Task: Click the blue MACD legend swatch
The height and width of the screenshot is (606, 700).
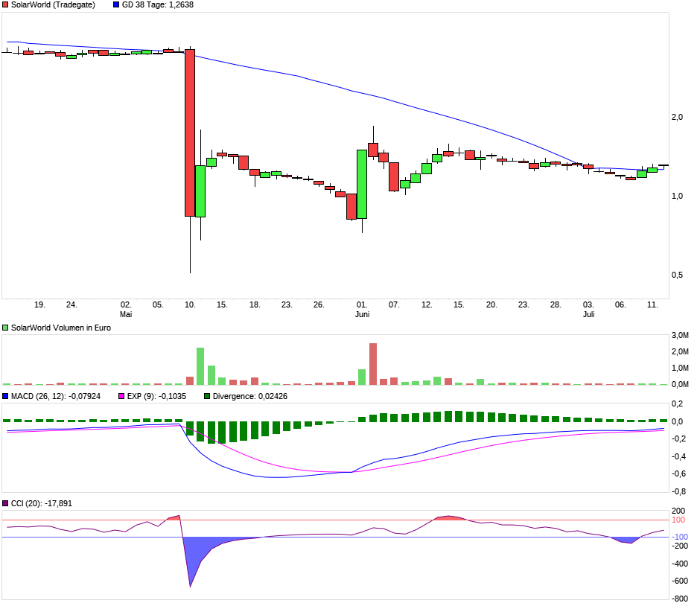Action: (5, 396)
